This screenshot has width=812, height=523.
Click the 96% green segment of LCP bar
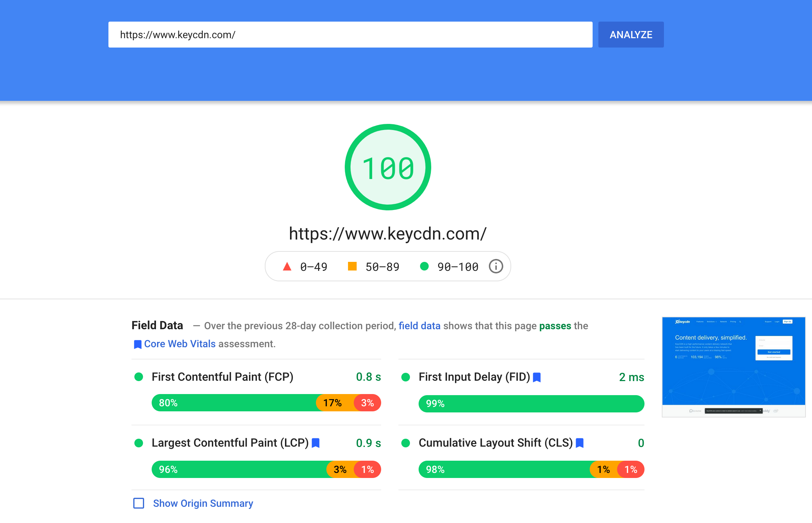pos(239,469)
